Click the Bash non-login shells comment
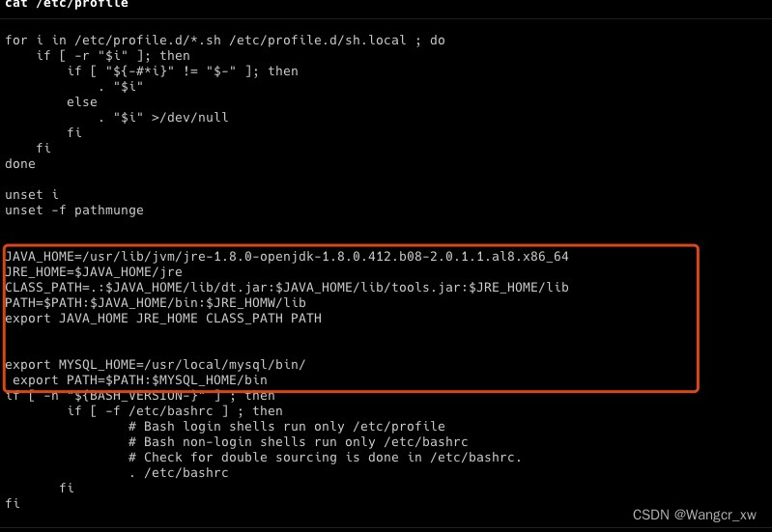 pos(299,442)
